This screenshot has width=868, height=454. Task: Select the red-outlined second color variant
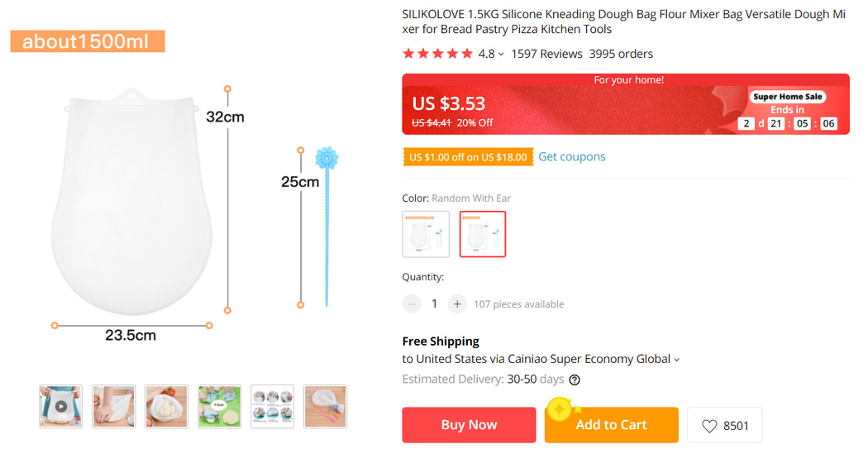pos(483,234)
